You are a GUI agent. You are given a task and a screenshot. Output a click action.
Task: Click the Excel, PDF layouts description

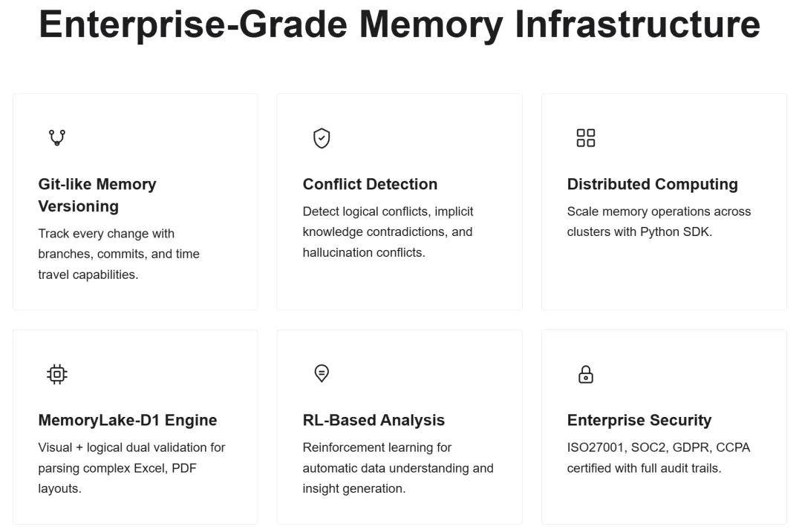[x=117, y=468]
